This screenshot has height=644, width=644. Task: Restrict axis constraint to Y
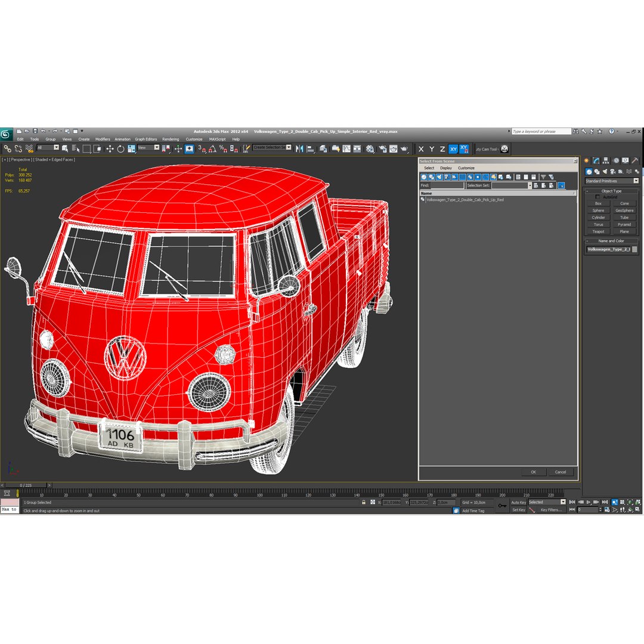432,149
